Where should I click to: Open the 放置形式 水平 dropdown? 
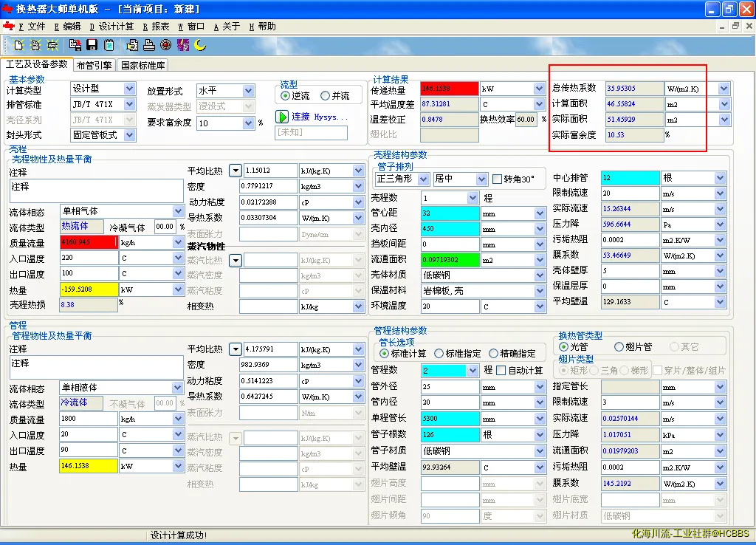248,91
